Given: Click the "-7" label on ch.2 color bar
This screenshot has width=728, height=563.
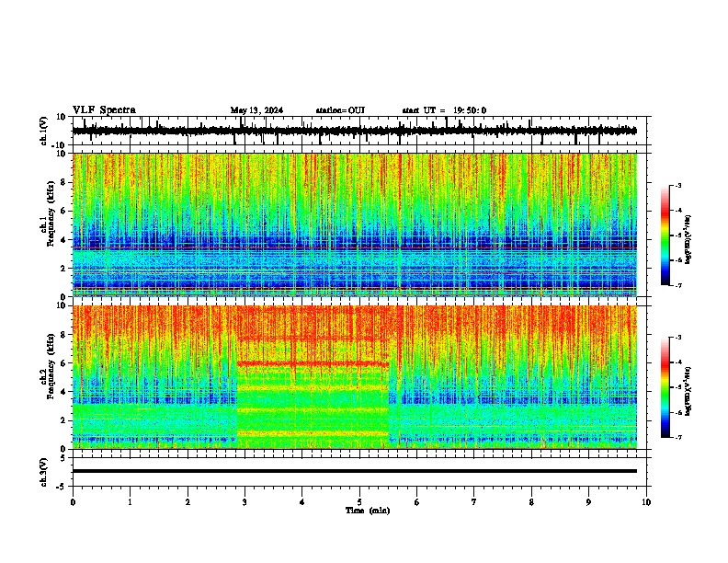Looking at the screenshot, I should (677, 437).
